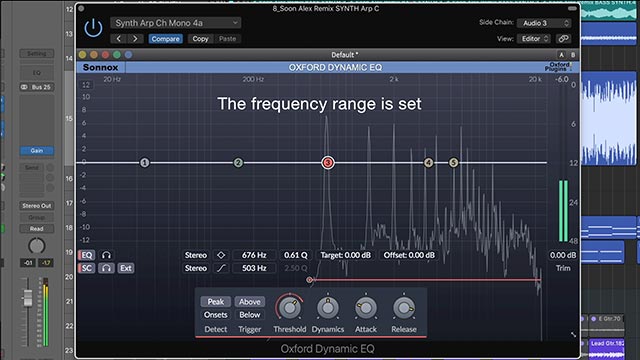Viewport: 640px width, 360px height.
Task: Click the Copy button
Action: click(x=200, y=39)
